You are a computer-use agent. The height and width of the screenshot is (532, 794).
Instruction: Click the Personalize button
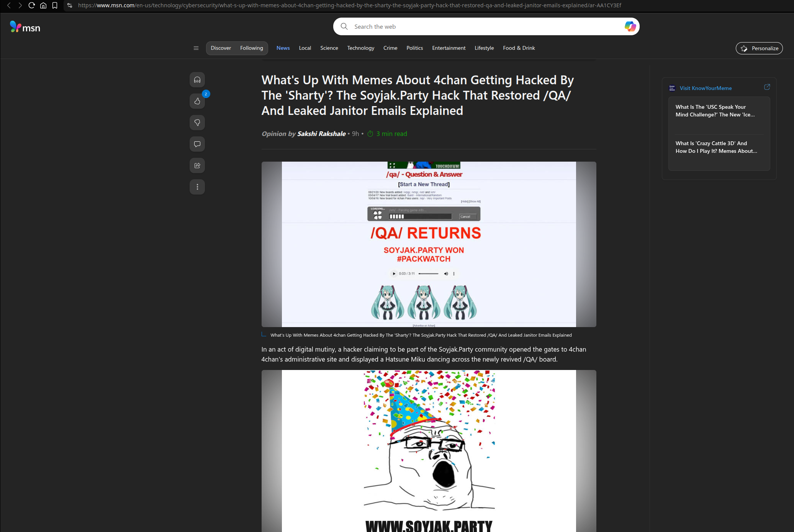(759, 48)
